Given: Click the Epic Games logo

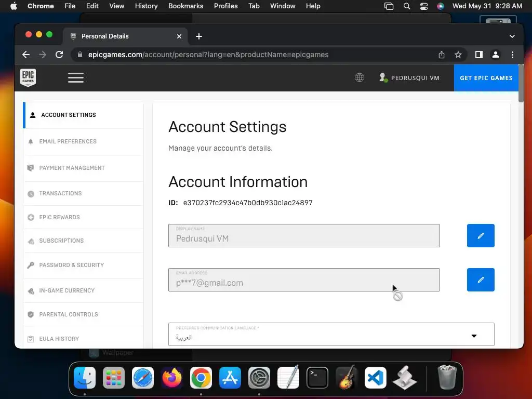Looking at the screenshot, I should pyautogui.click(x=28, y=78).
